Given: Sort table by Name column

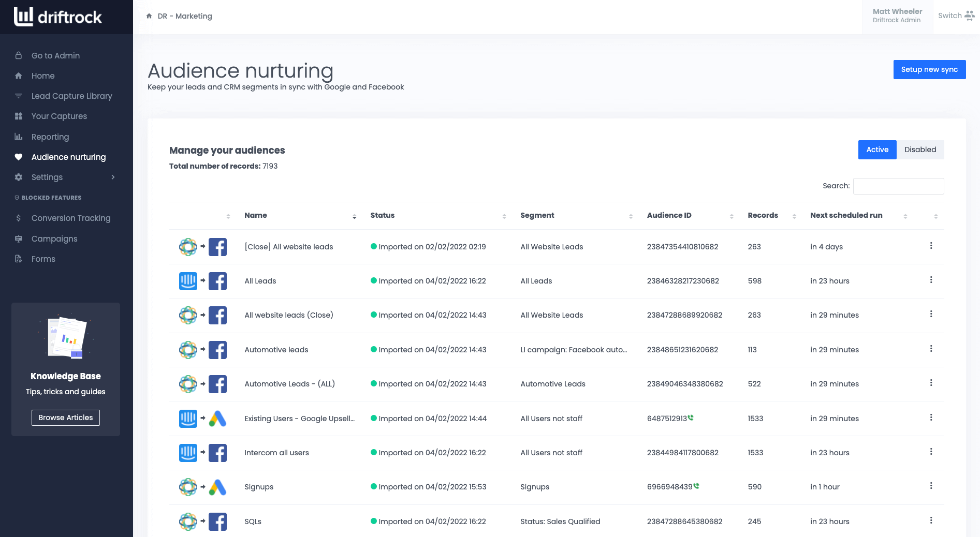Looking at the screenshot, I should [x=354, y=216].
